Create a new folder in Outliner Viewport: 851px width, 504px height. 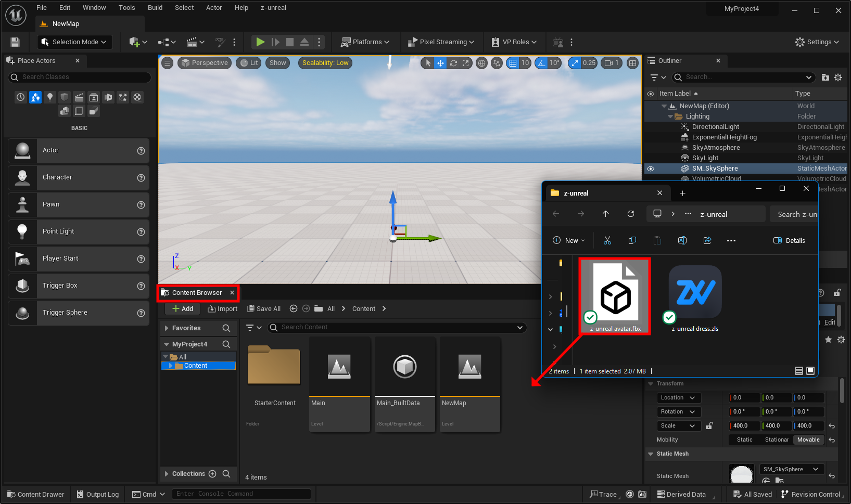pyautogui.click(x=825, y=77)
